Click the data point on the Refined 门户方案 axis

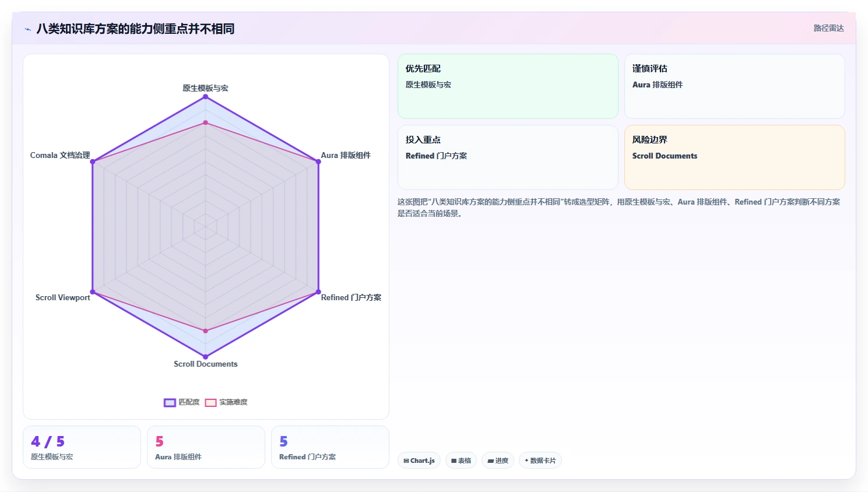318,291
